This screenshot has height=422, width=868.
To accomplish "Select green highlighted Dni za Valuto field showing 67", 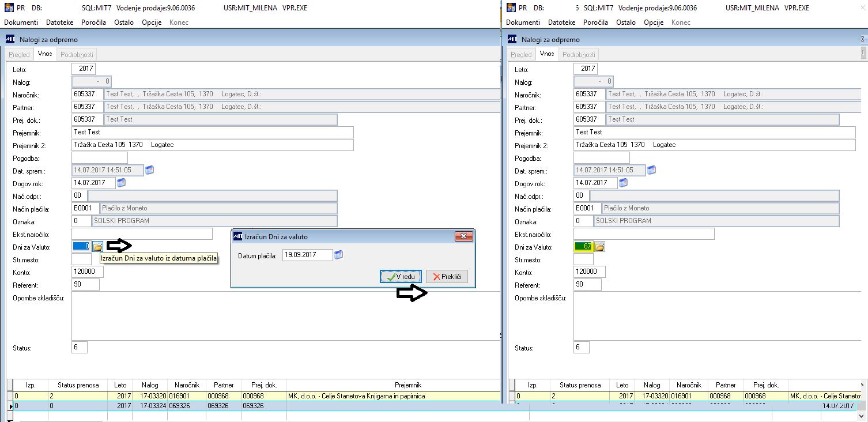I will point(583,247).
